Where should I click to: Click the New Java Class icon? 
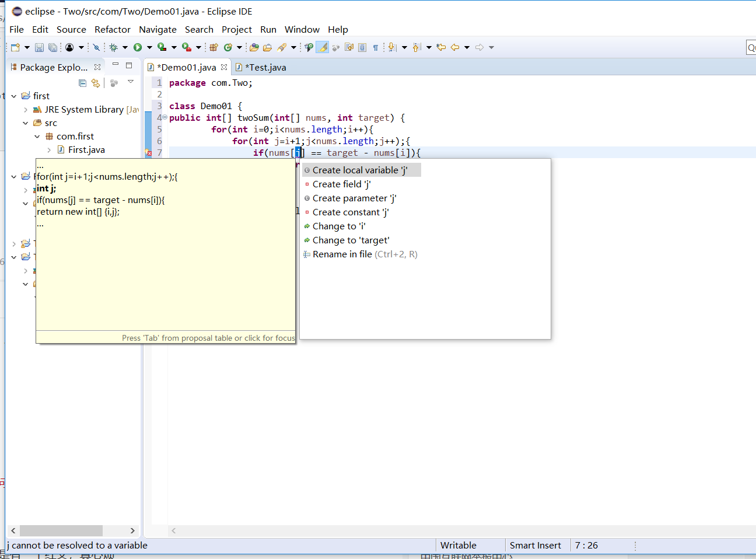(228, 47)
